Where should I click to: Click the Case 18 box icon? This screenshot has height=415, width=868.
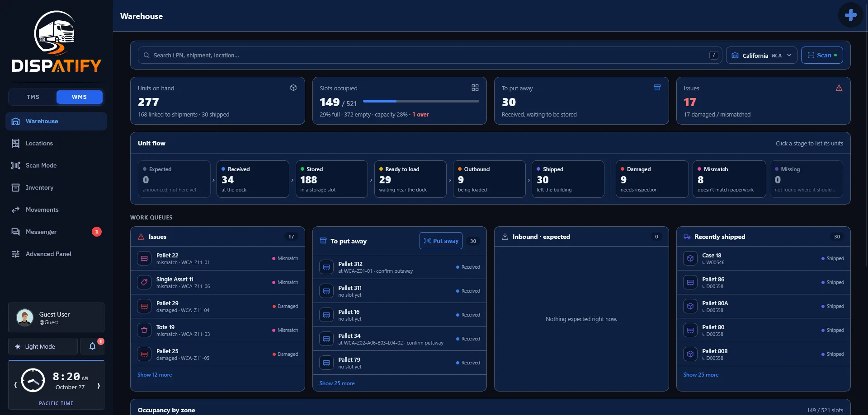click(x=690, y=258)
